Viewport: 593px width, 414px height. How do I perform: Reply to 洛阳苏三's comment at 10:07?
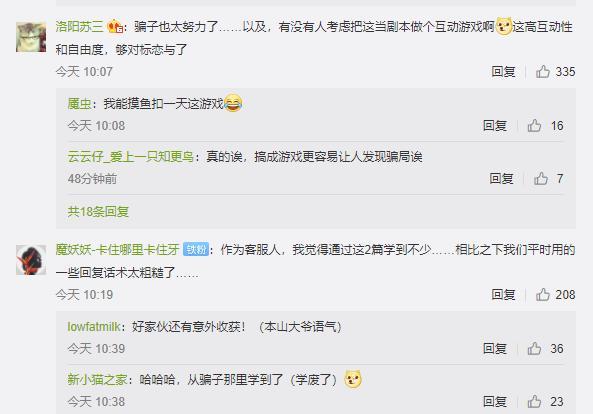coord(503,71)
